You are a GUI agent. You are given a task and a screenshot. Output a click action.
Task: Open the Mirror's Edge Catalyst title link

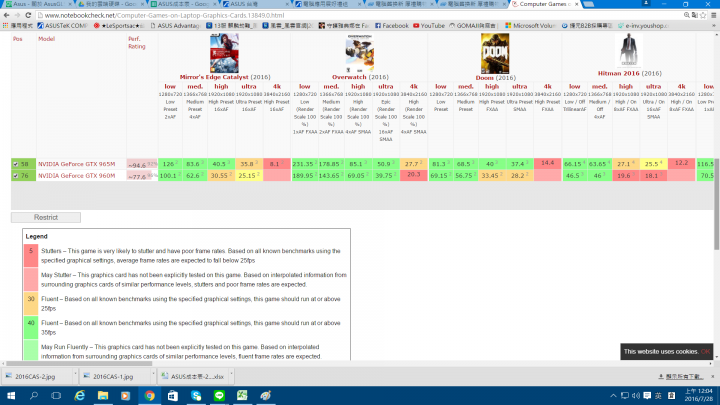click(214, 77)
